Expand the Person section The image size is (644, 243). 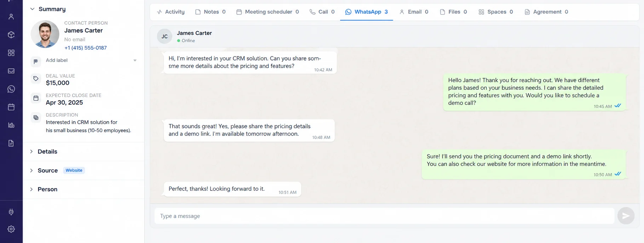pos(31,189)
